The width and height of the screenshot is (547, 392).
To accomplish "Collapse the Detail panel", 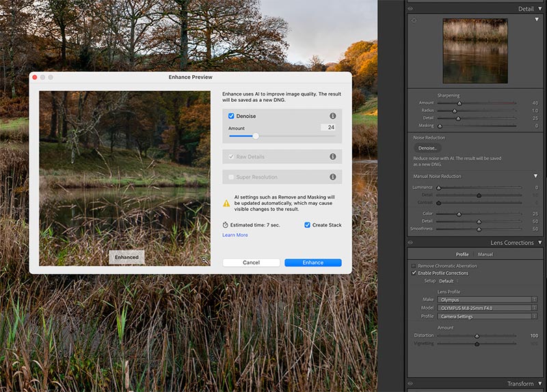I will 540,9.
